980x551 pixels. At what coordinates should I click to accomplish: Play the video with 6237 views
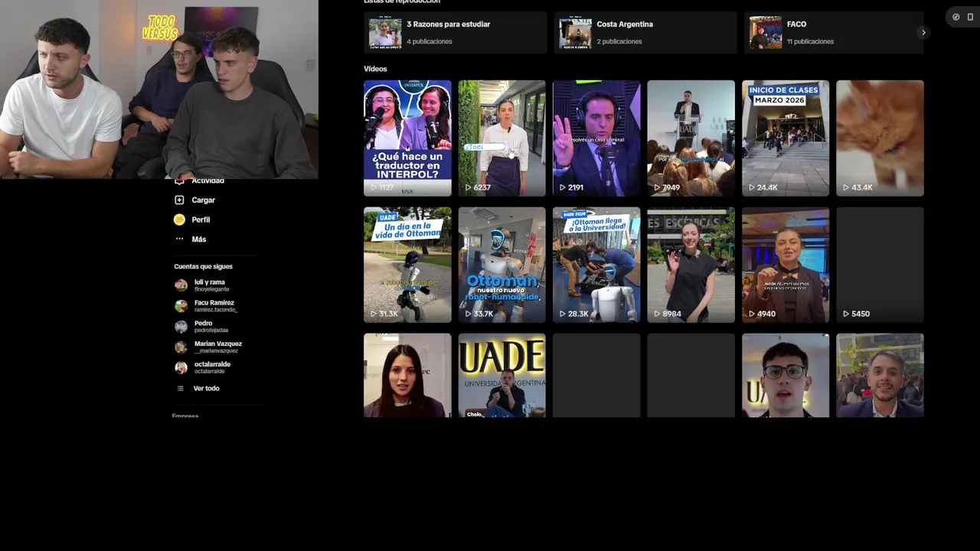coord(502,139)
